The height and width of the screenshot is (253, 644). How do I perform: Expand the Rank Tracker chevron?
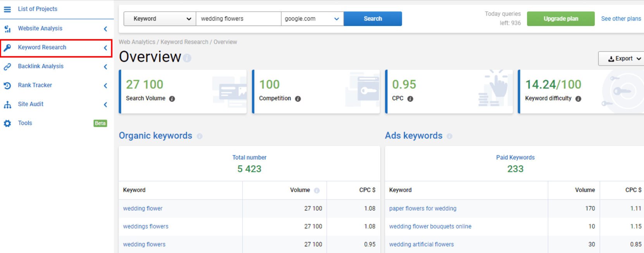point(105,86)
